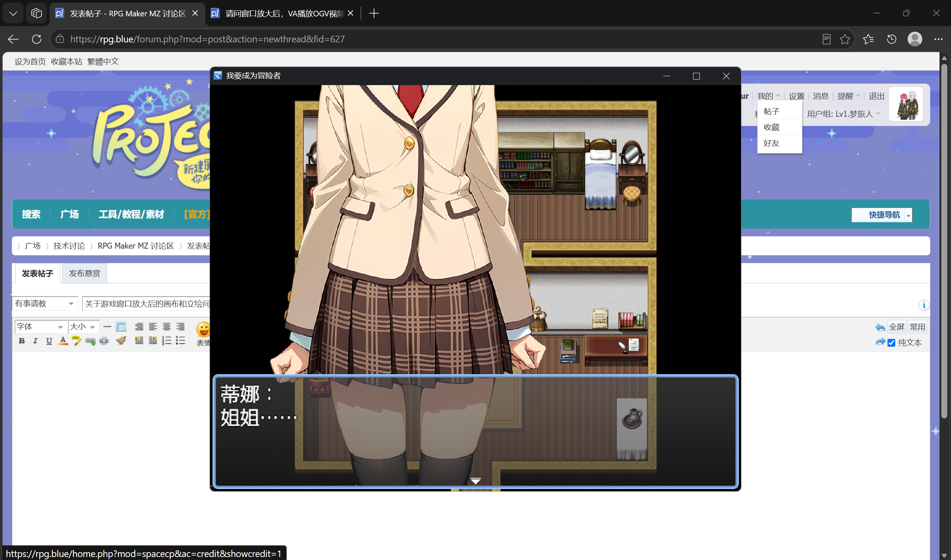Expand the 用户组: Lv1.梦旅人 dropdown
This screenshot has height=560, width=951.
coord(844,114)
